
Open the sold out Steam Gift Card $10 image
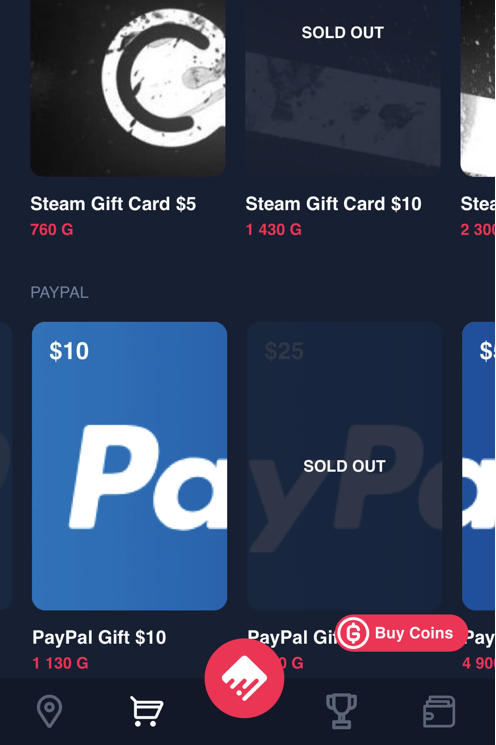coord(343,88)
